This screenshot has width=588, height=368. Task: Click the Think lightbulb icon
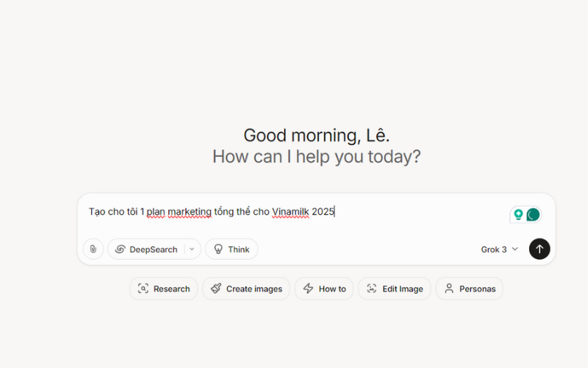(218, 250)
